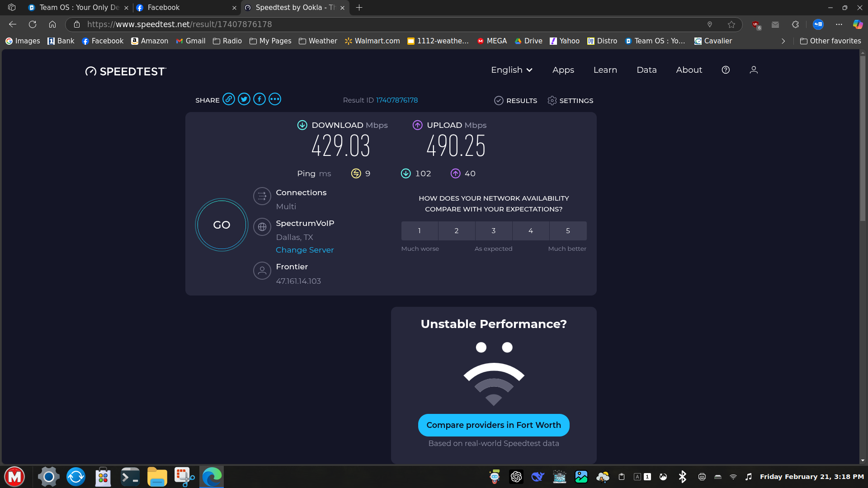The width and height of the screenshot is (868, 488).
Task: Click the taskbar date and time
Action: (811, 477)
